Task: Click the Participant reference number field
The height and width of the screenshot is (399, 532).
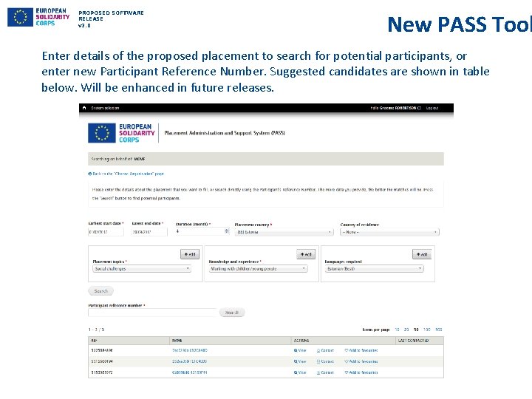Action: (152, 313)
